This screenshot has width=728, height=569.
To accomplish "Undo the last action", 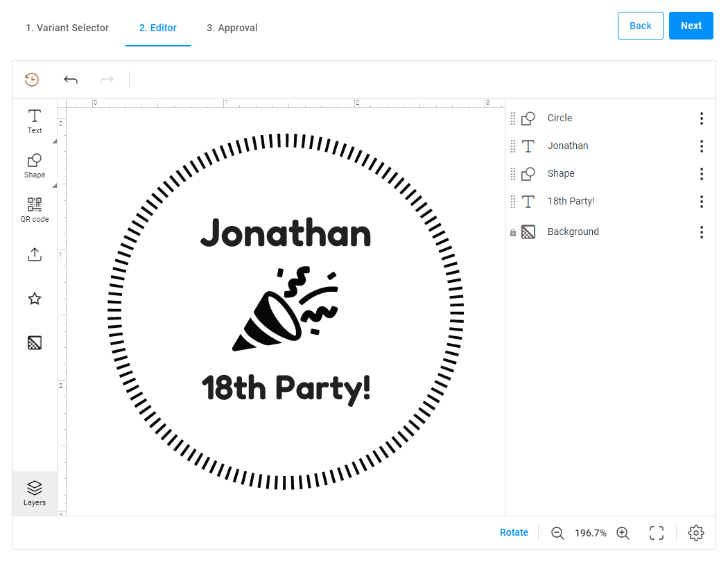I will [71, 80].
